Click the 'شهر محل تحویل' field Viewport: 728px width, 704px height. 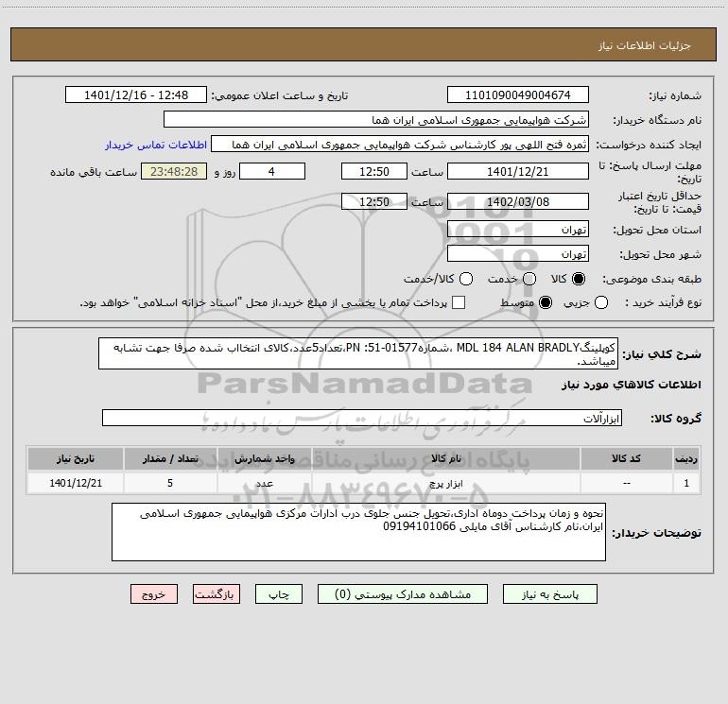pos(517,254)
